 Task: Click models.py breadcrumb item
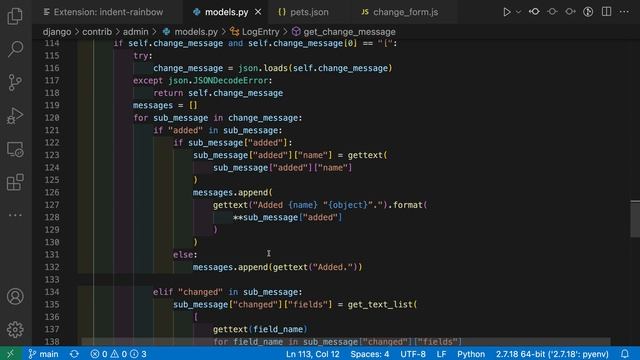point(190,32)
